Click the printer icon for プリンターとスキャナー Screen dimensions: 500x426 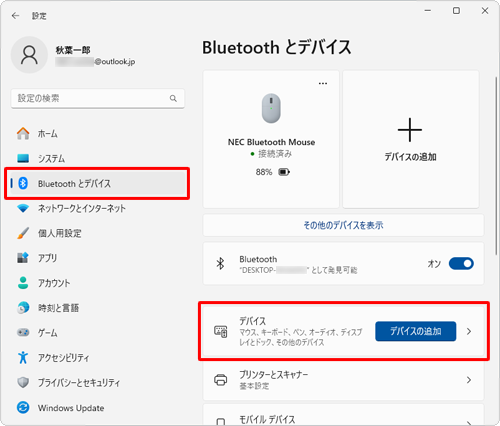220,380
